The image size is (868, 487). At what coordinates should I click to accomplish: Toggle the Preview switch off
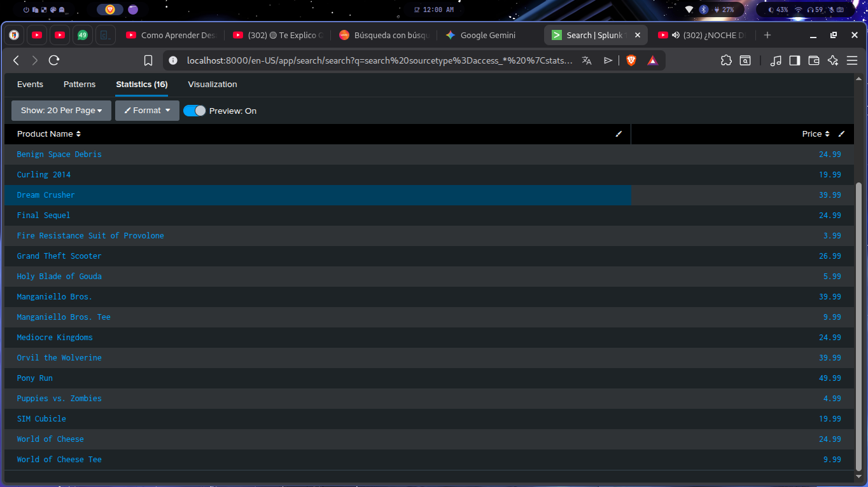pyautogui.click(x=195, y=111)
